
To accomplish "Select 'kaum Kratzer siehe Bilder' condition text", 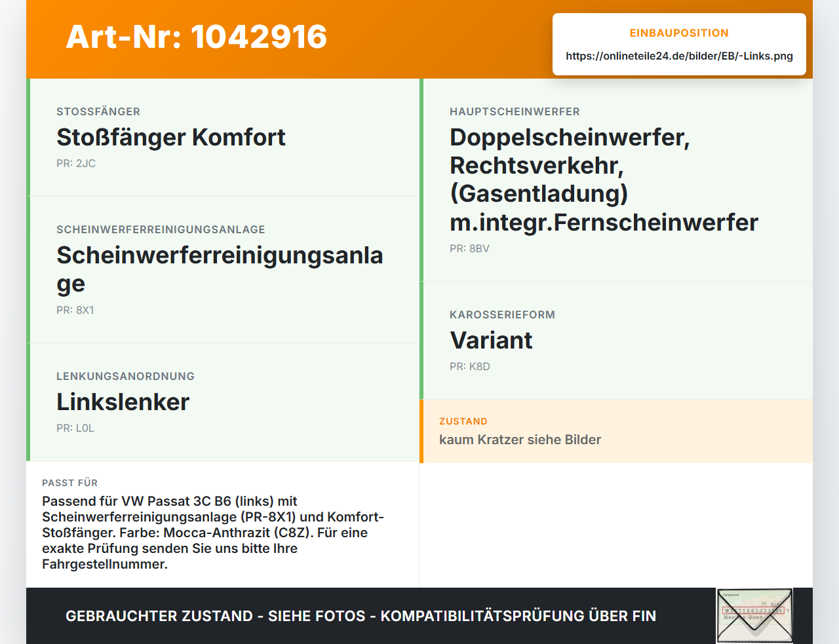I will click(x=520, y=440).
